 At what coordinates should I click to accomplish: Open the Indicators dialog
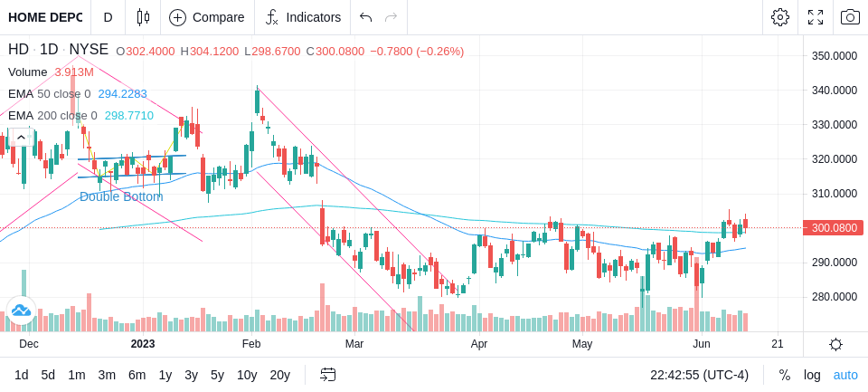click(303, 17)
